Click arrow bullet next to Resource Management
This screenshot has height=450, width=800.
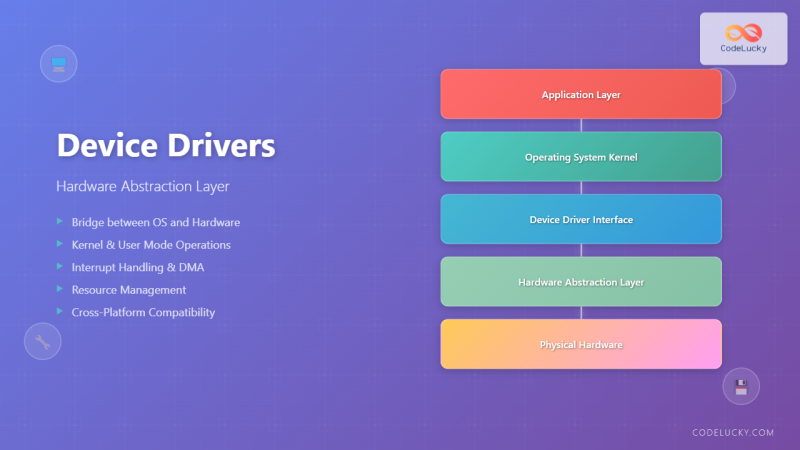coord(60,289)
